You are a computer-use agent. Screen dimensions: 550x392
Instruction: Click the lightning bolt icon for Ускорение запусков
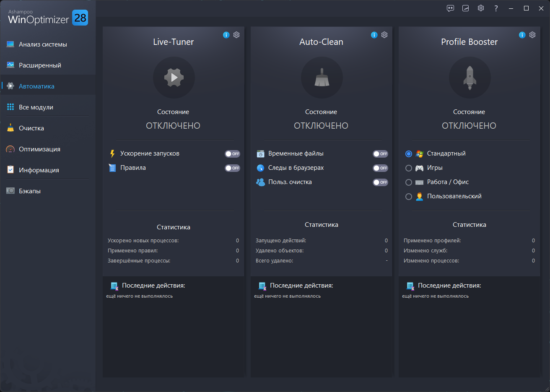point(112,154)
